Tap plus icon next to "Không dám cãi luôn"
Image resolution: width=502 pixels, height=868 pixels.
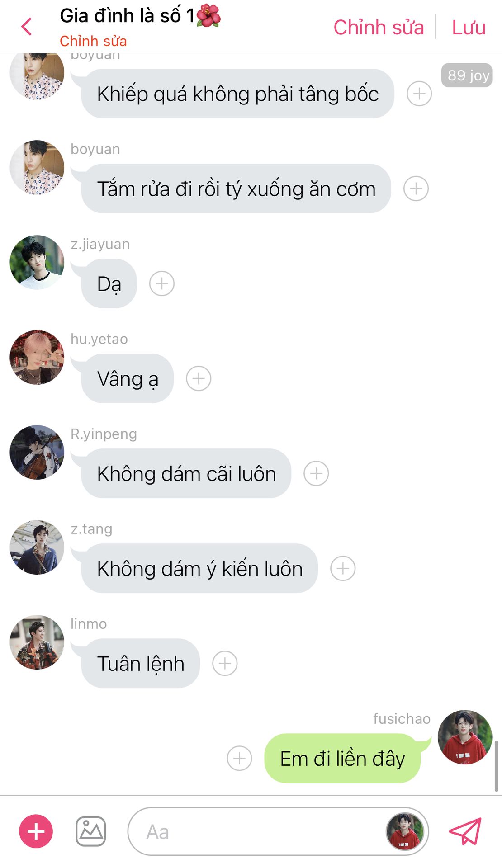pos(316,473)
